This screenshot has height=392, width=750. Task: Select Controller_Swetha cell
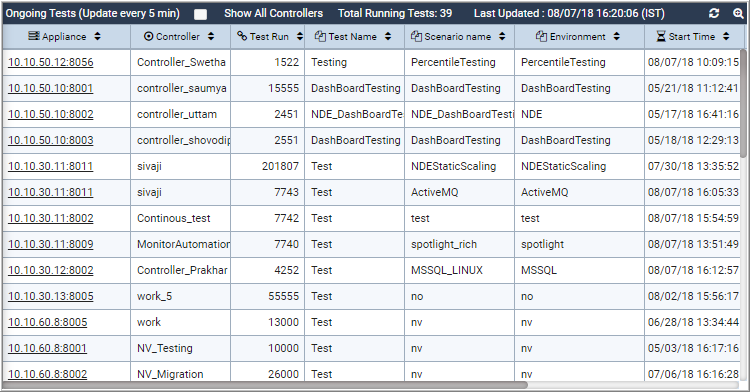(180, 62)
